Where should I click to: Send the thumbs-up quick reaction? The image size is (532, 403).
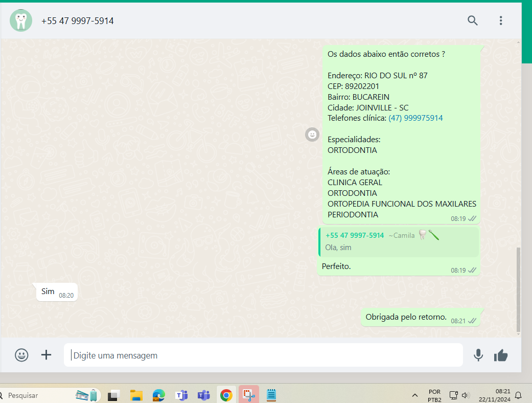(x=501, y=355)
